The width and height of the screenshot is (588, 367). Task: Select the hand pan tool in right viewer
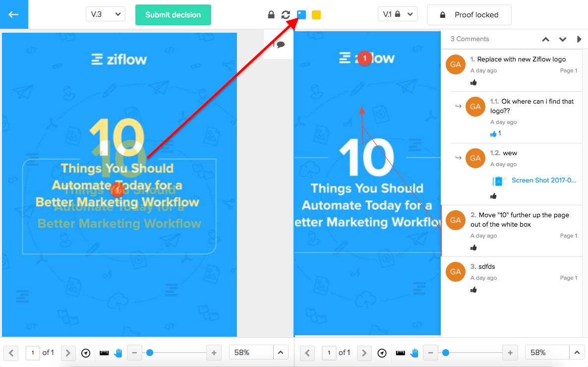(x=414, y=353)
